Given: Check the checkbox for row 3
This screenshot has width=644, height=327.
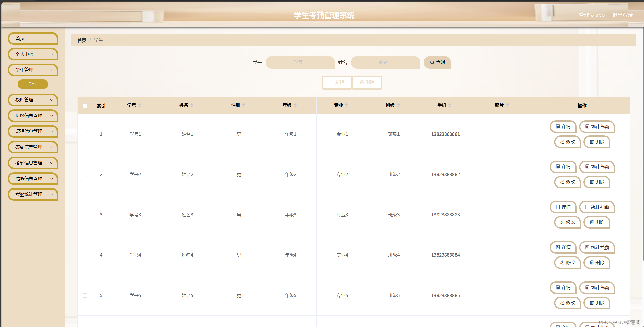Looking at the screenshot, I should [x=85, y=215].
